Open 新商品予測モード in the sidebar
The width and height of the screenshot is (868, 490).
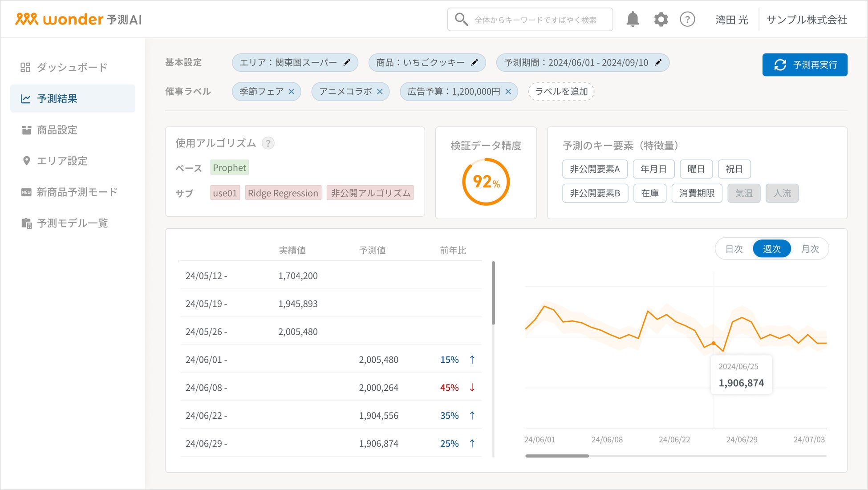coord(77,192)
